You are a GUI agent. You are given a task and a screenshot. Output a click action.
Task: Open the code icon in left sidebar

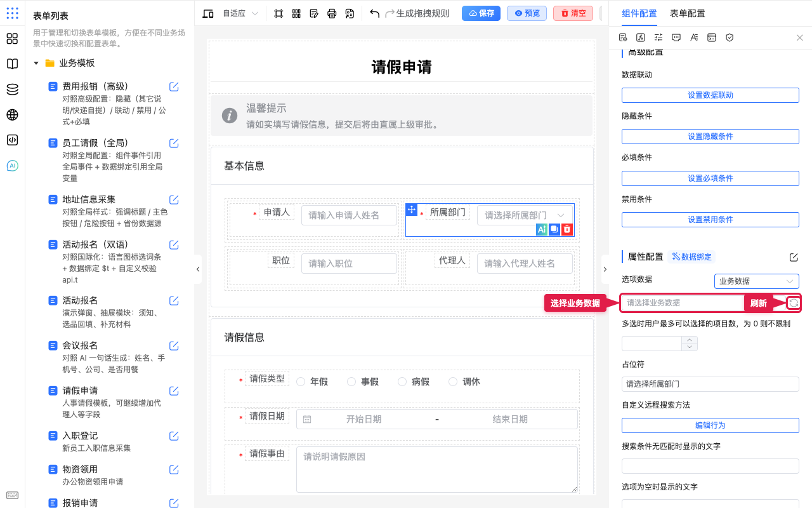point(12,140)
